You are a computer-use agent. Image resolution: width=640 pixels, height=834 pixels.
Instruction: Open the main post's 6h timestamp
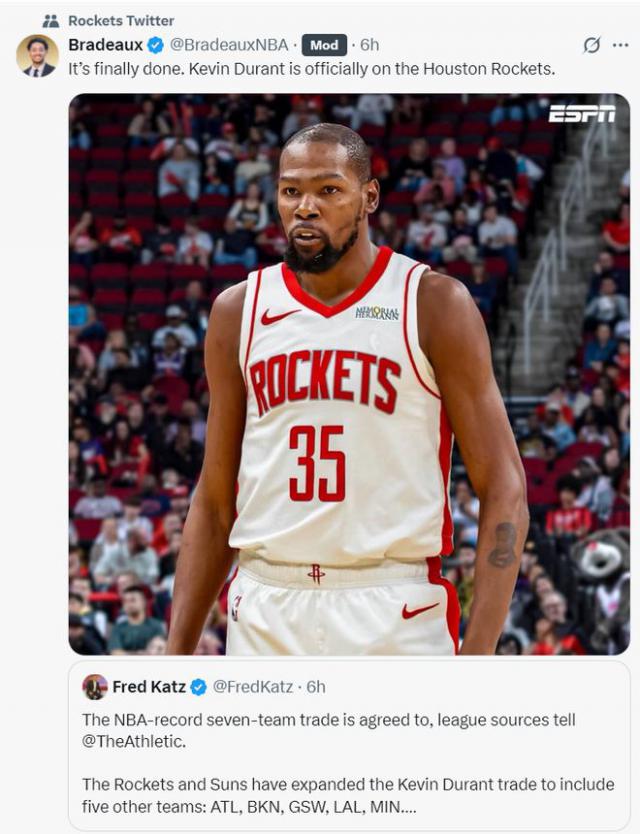(369, 45)
